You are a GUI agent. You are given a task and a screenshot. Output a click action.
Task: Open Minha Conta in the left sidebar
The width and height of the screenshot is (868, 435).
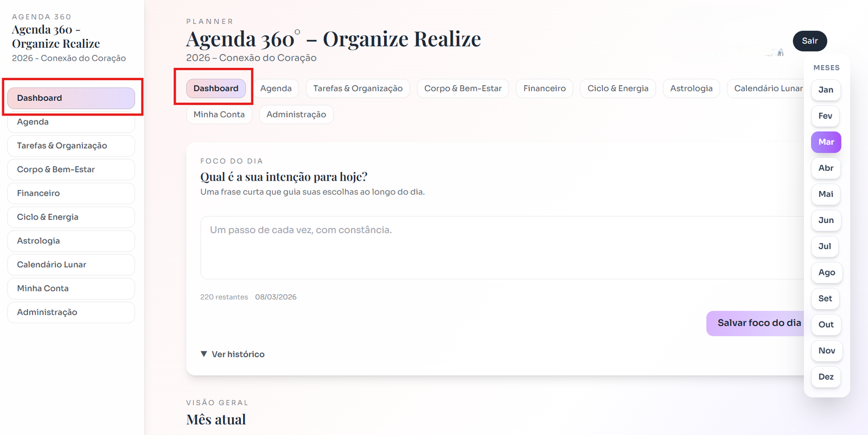(x=71, y=289)
